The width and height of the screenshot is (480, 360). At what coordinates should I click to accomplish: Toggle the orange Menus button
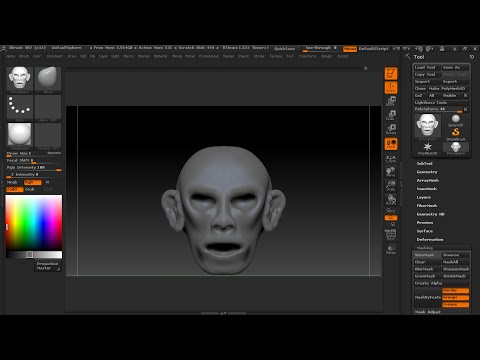point(350,49)
